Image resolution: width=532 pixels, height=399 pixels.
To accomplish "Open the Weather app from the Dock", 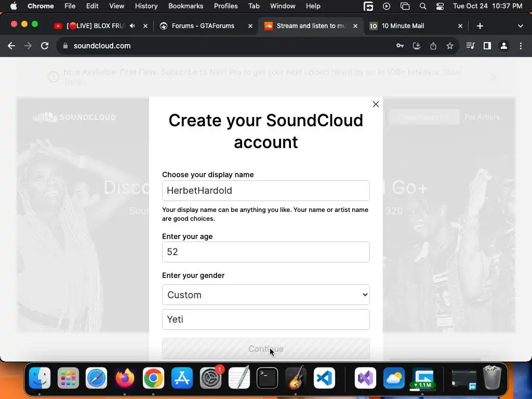I will coord(394,378).
